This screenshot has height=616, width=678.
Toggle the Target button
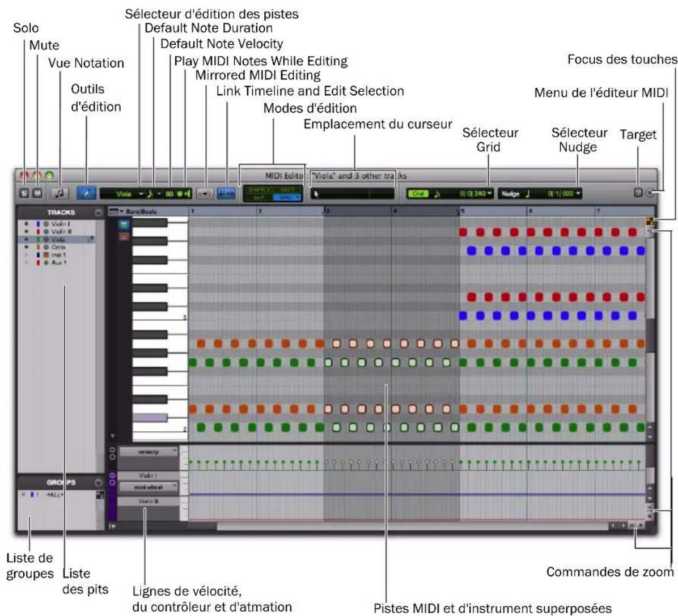[638, 192]
